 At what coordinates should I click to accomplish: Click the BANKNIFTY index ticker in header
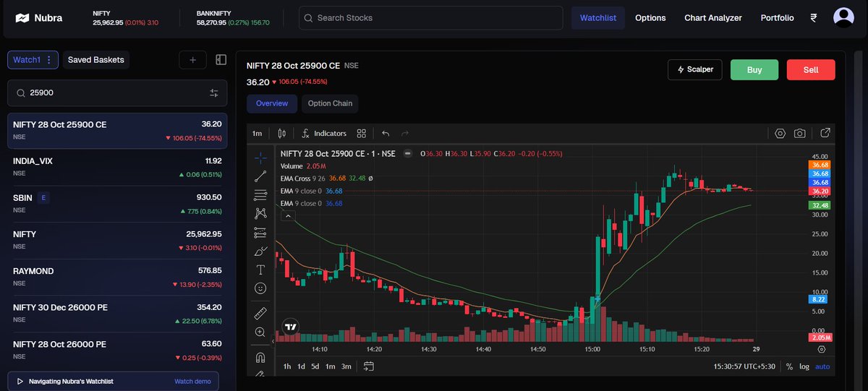pyautogui.click(x=233, y=18)
